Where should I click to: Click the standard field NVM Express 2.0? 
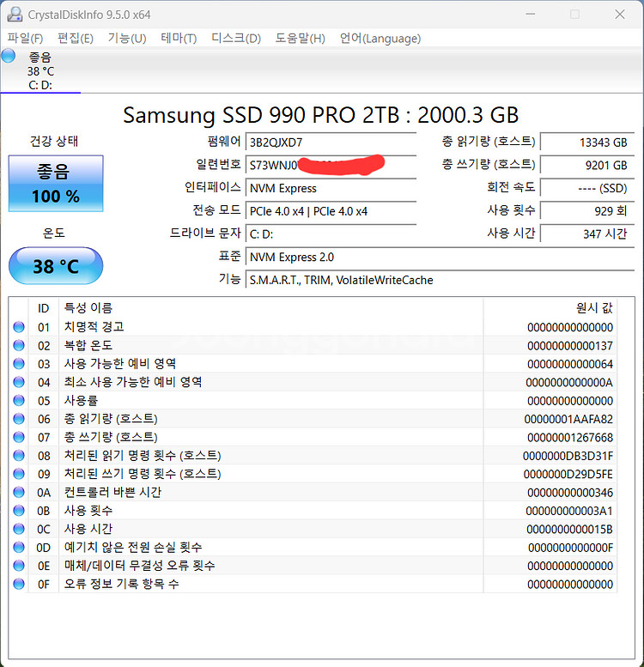pos(440,257)
